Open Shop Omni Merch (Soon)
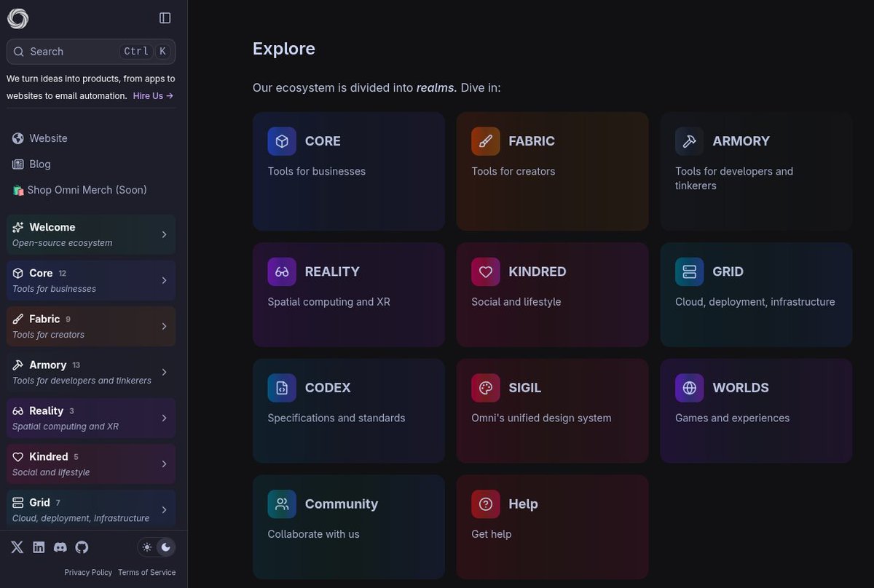Image resolution: width=874 pixels, height=588 pixels. (x=80, y=190)
